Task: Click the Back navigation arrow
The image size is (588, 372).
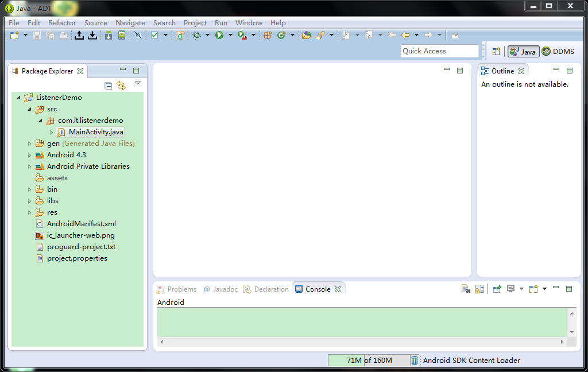Action: click(405, 35)
